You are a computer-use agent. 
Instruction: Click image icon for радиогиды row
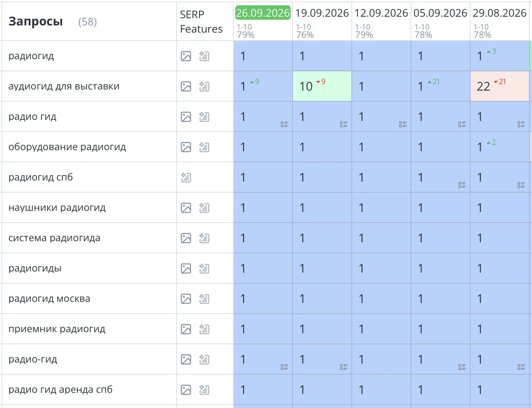click(x=186, y=268)
